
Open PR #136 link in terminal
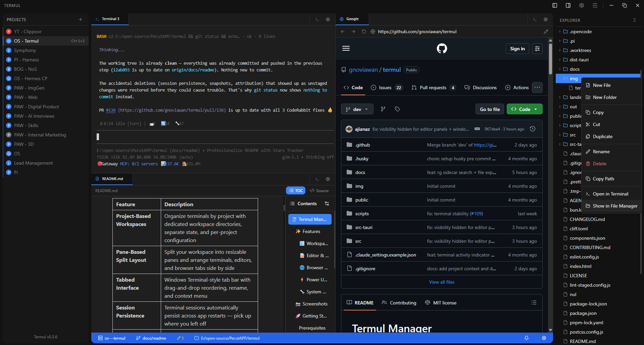pyautogui.click(x=111, y=110)
